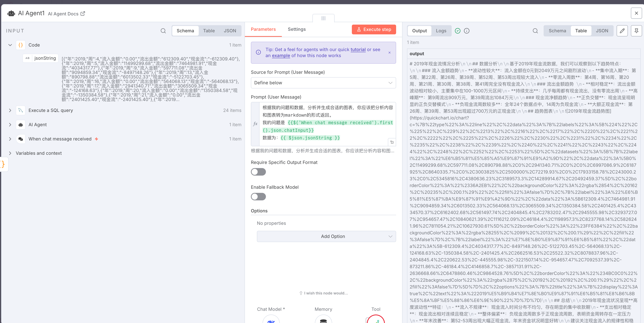Image resolution: width=644 pixels, height=323 pixels.
Task: Switch output view to JSON tab
Action: coord(602,31)
